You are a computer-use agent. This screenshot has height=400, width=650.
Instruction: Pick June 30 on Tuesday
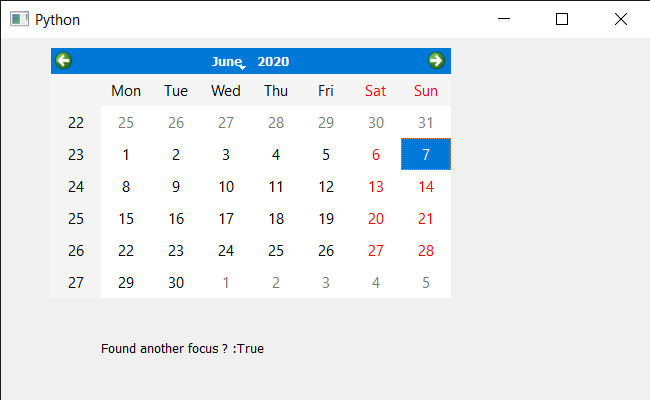[x=176, y=282]
